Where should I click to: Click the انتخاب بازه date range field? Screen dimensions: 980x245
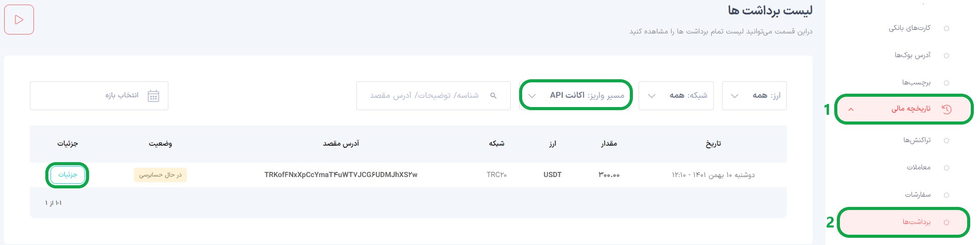click(x=99, y=96)
